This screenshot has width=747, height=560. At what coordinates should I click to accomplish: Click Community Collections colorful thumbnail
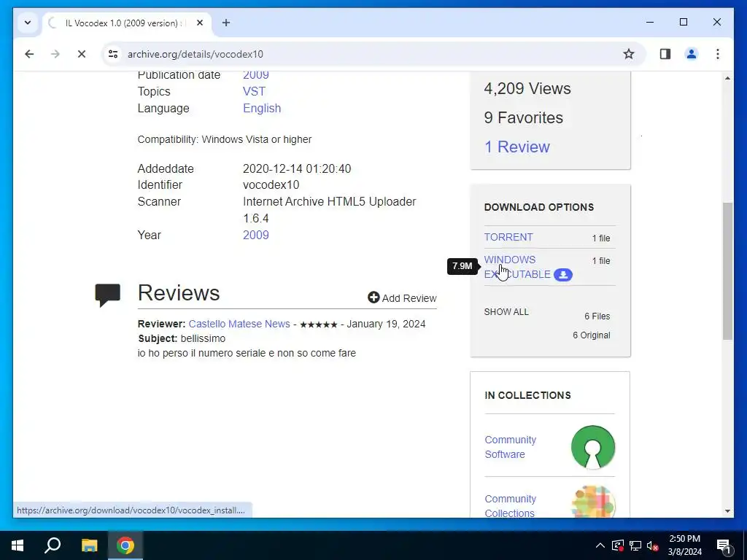pos(592,502)
